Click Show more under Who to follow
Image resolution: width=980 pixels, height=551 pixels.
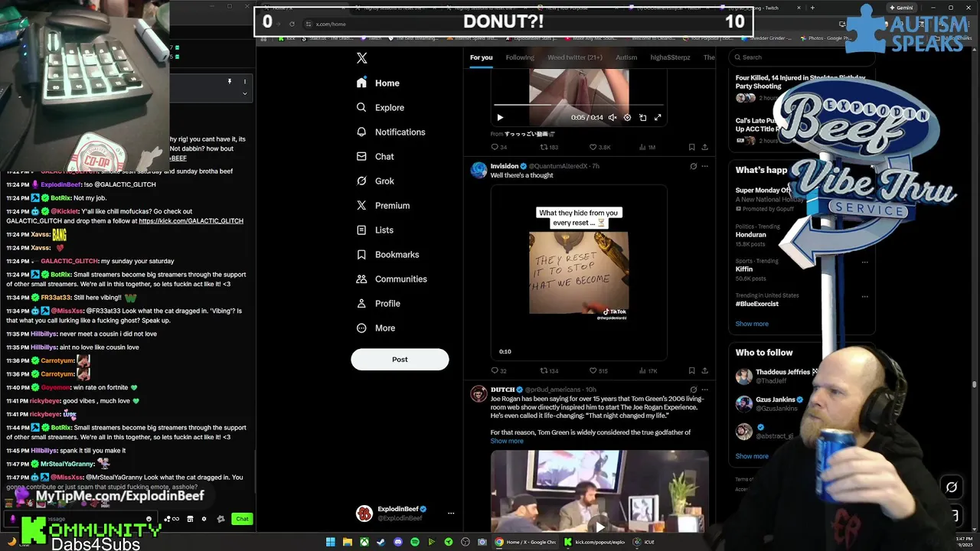click(x=752, y=456)
